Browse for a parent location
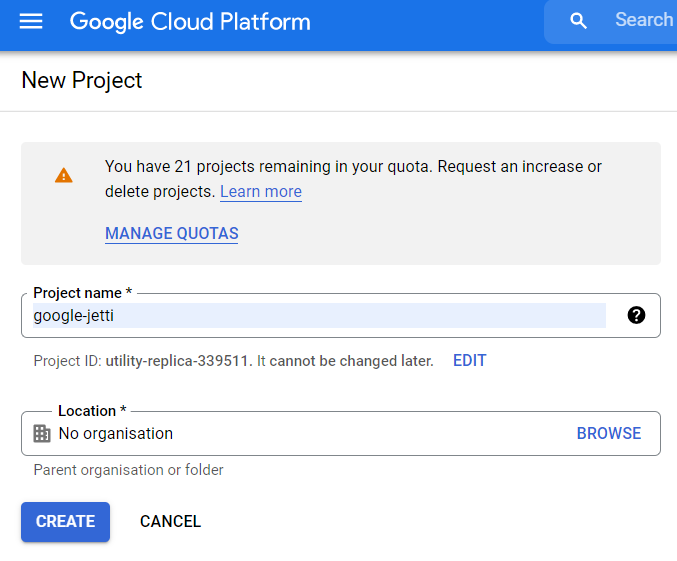The image size is (677, 561). tap(609, 433)
